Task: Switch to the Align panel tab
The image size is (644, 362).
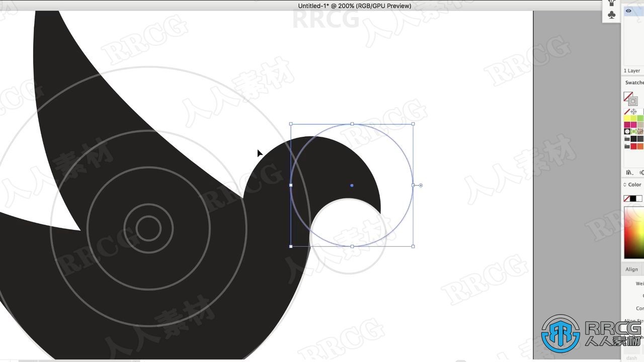Action: [x=632, y=269]
